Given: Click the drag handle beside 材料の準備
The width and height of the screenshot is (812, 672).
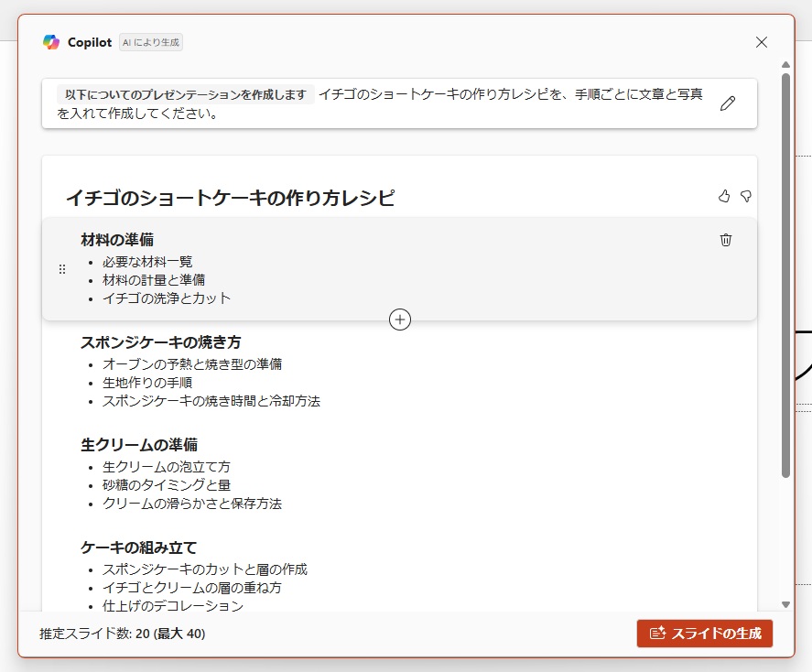Looking at the screenshot, I should (62, 269).
